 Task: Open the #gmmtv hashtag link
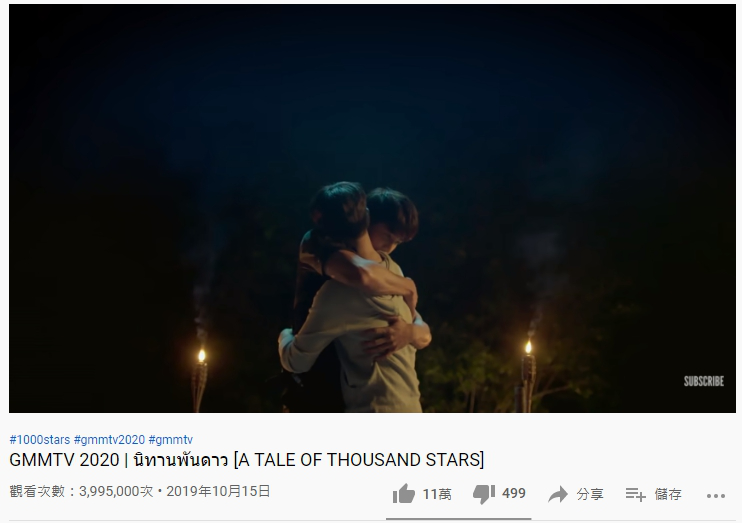(x=170, y=440)
